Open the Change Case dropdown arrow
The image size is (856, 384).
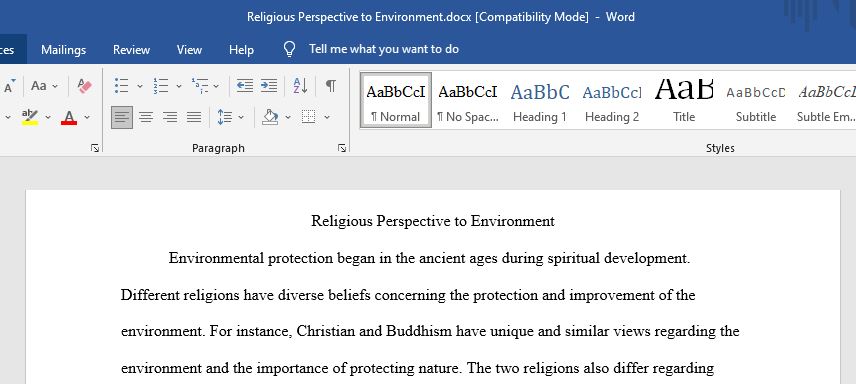(x=55, y=86)
